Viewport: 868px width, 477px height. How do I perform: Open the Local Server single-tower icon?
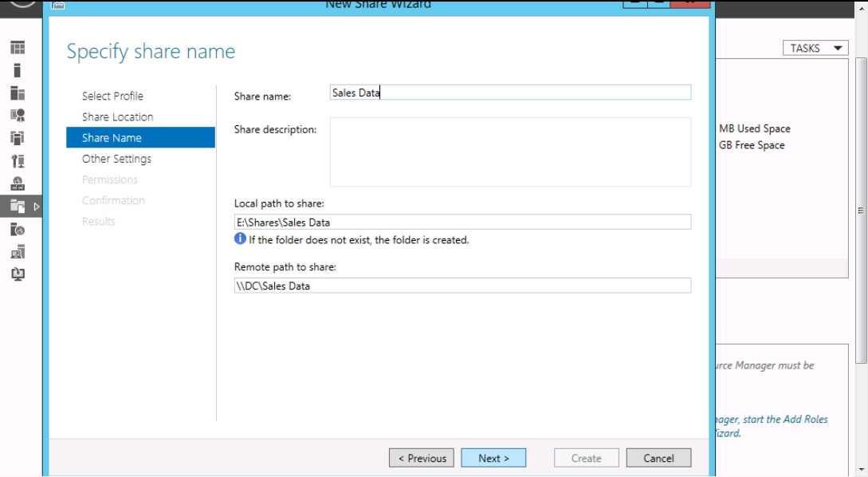pos(18,70)
